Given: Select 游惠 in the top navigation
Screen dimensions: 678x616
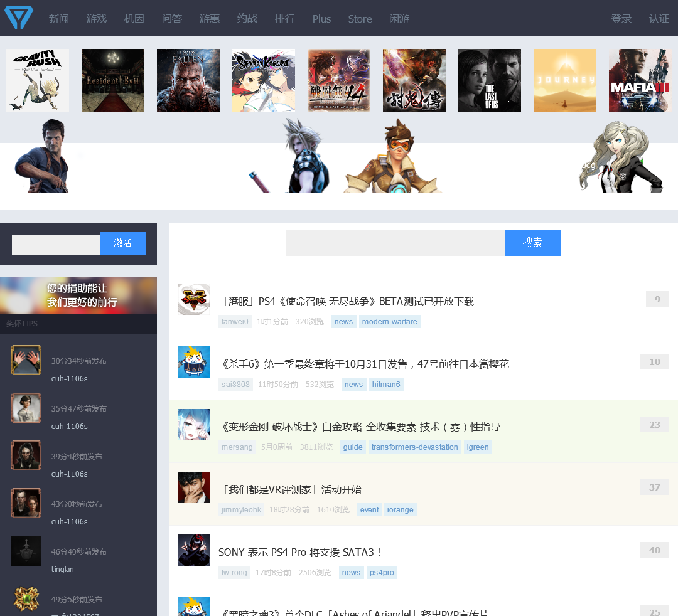Looking at the screenshot, I should pyautogui.click(x=210, y=19).
